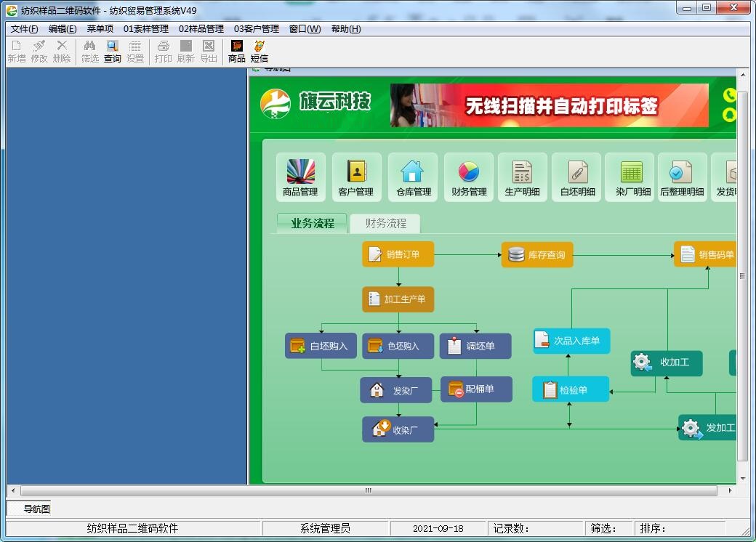Image resolution: width=756 pixels, height=542 pixels.
Task: Click the 查询 (Query) toolbar icon
Action: click(113, 52)
